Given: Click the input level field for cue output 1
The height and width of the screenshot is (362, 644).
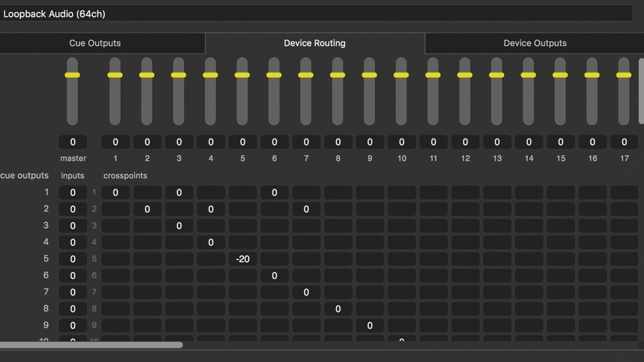Looking at the screenshot, I should click(73, 192).
